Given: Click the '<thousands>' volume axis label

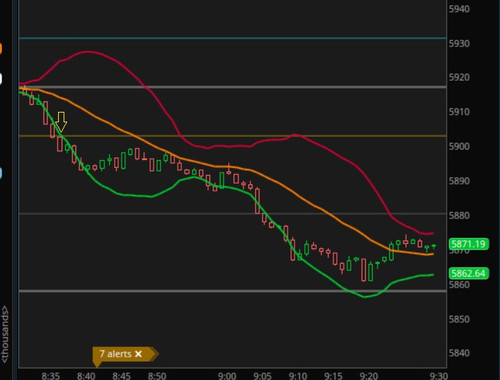Looking at the screenshot, I should 5,334.
